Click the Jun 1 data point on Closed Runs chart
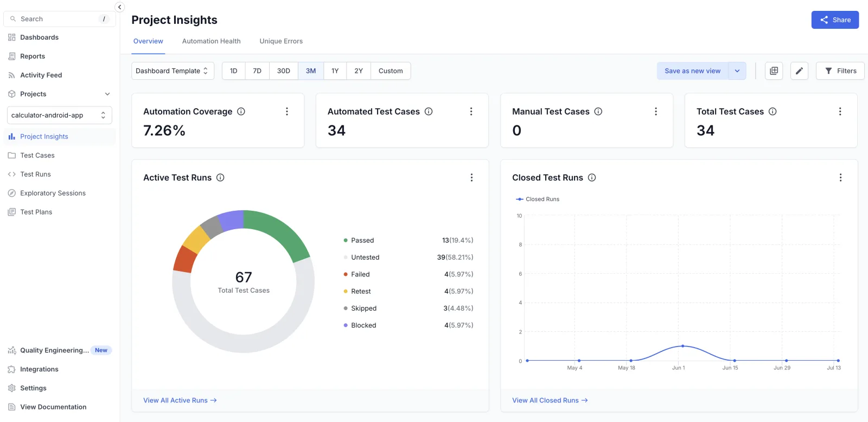 682,346
